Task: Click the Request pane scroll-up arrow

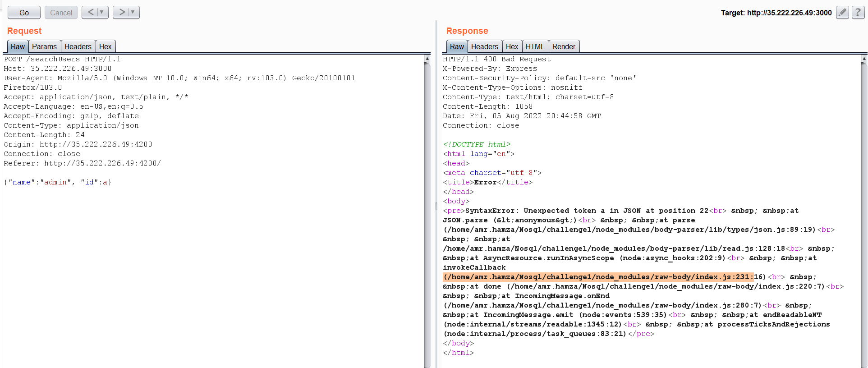Action: tap(427, 59)
